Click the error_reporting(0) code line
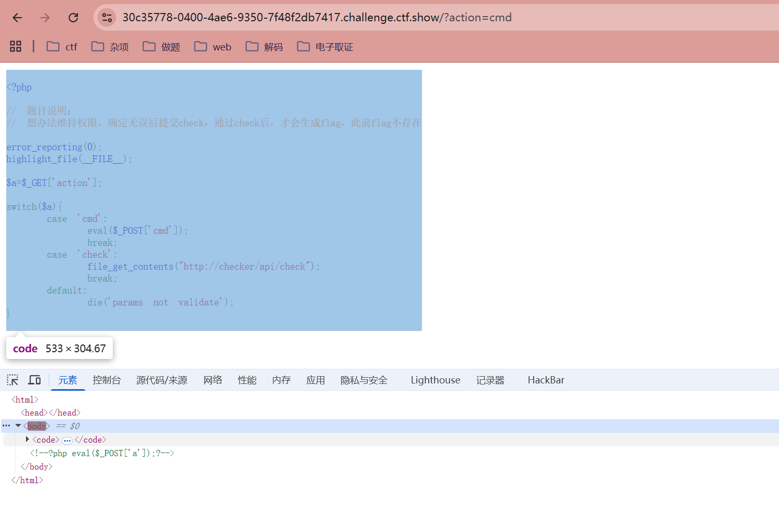 pyautogui.click(x=54, y=147)
